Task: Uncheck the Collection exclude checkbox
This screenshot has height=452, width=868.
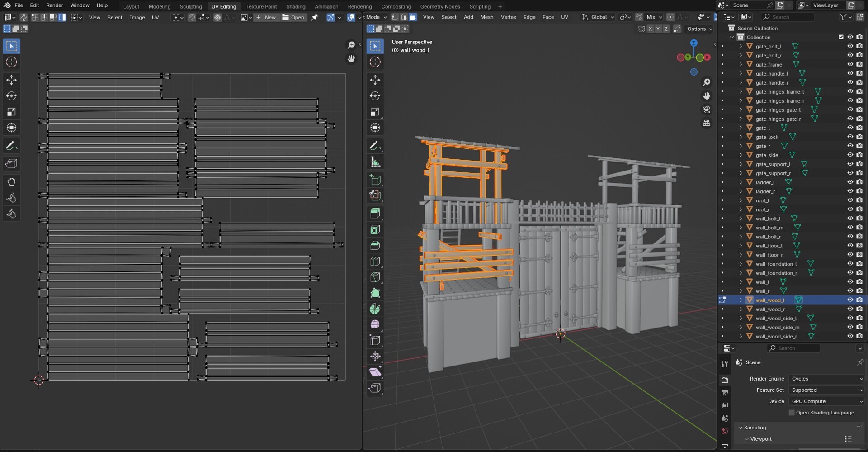Action: (841, 37)
